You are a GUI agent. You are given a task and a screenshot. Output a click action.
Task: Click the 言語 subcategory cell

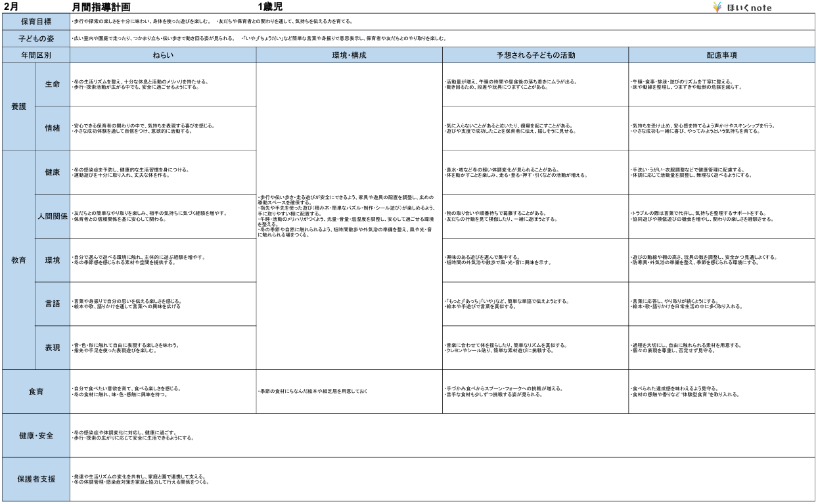coord(53,304)
